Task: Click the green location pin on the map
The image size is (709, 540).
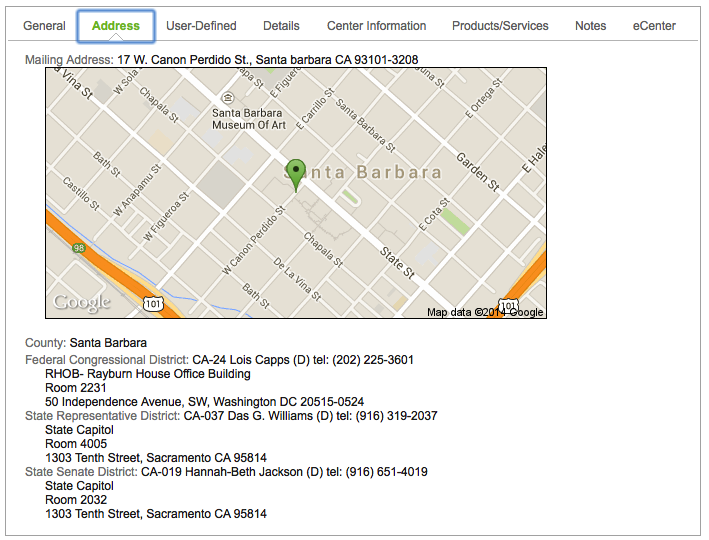Action: 295,172
